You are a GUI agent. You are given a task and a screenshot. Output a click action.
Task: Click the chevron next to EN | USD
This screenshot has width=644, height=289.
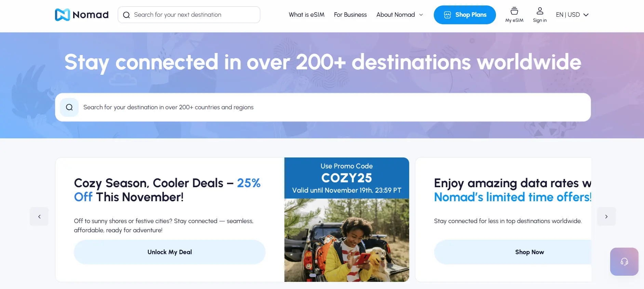[586, 15]
